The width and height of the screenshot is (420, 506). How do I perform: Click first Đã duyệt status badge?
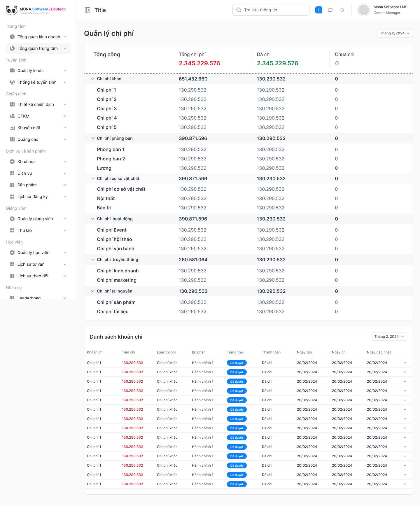237,363
